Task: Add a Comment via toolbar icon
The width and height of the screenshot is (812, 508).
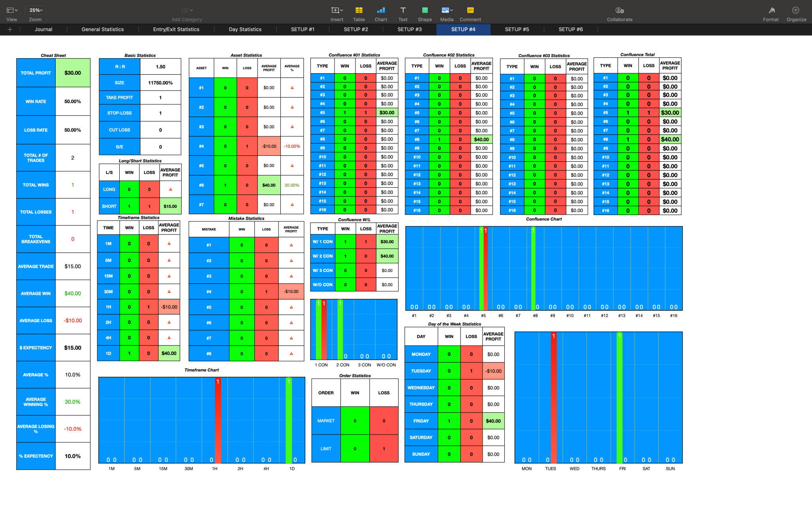Action: click(x=470, y=10)
